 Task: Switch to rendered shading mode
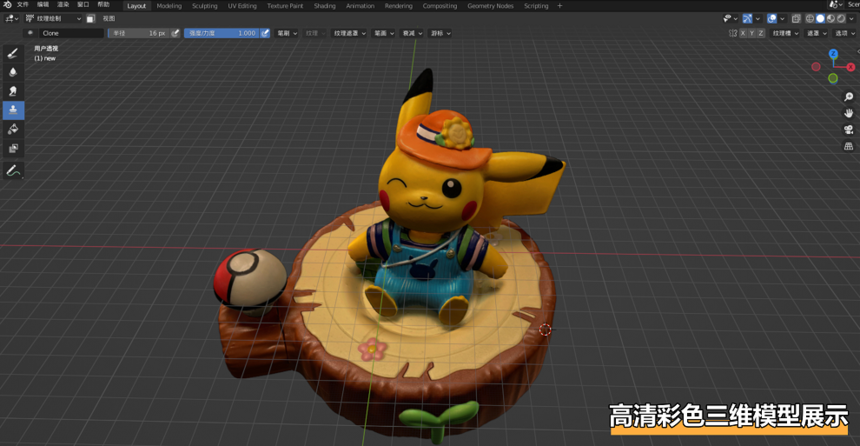tap(841, 19)
